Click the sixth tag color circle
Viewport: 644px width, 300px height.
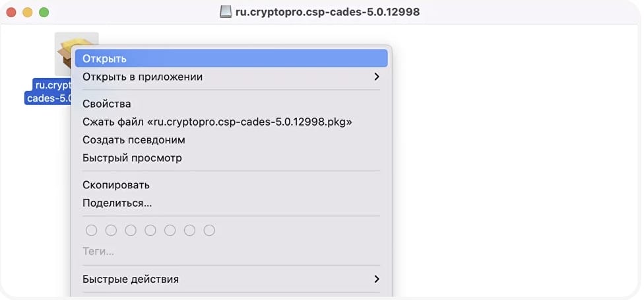[x=190, y=231]
